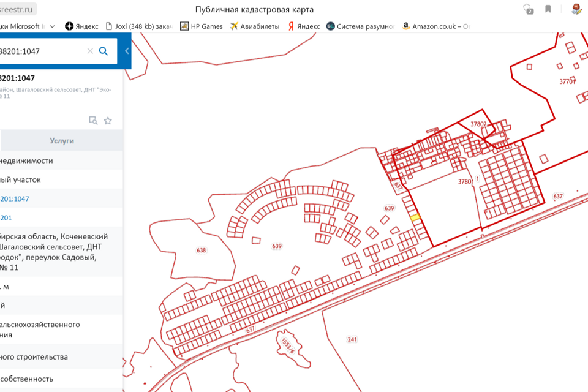Expand the Microsoft bookmarks folder dropdown
This screenshot has height=392, width=588.
tap(52, 26)
